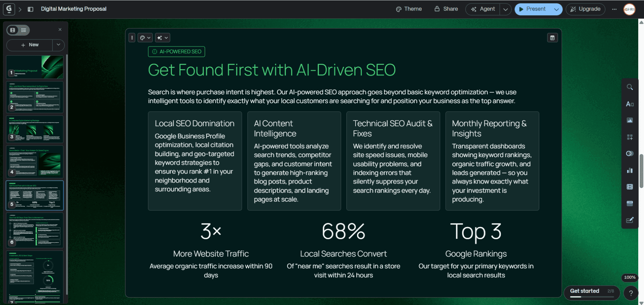Switch sidebar to filmstrip thumbnail view

[x=13, y=30]
